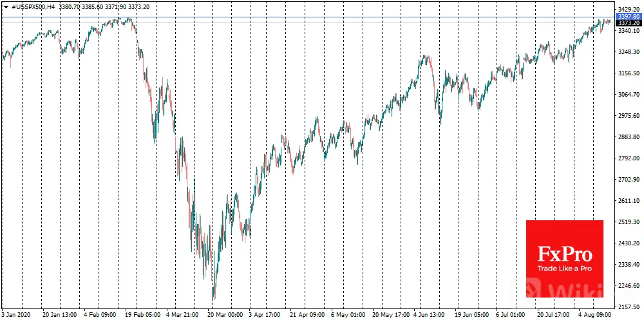Select the blue 3397.80 price tag
Image resolution: width=644 pixels, height=322 pixels.
pyautogui.click(x=629, y=17)
